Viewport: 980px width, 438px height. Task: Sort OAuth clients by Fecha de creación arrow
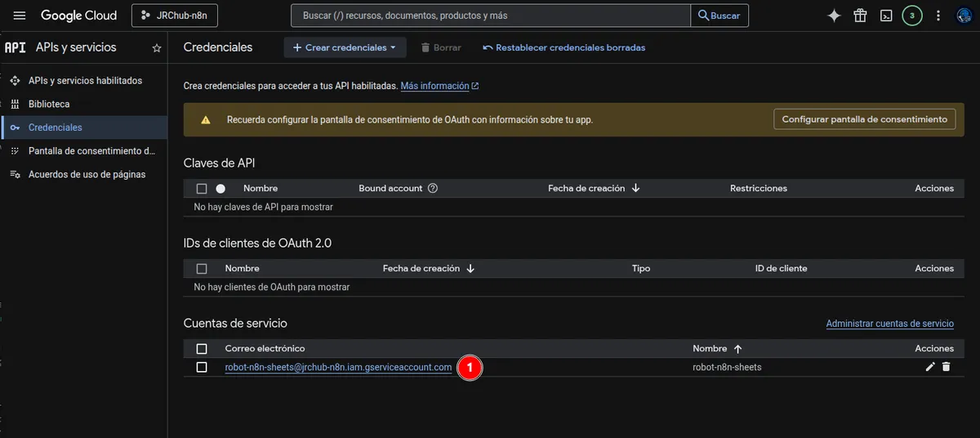470,268
